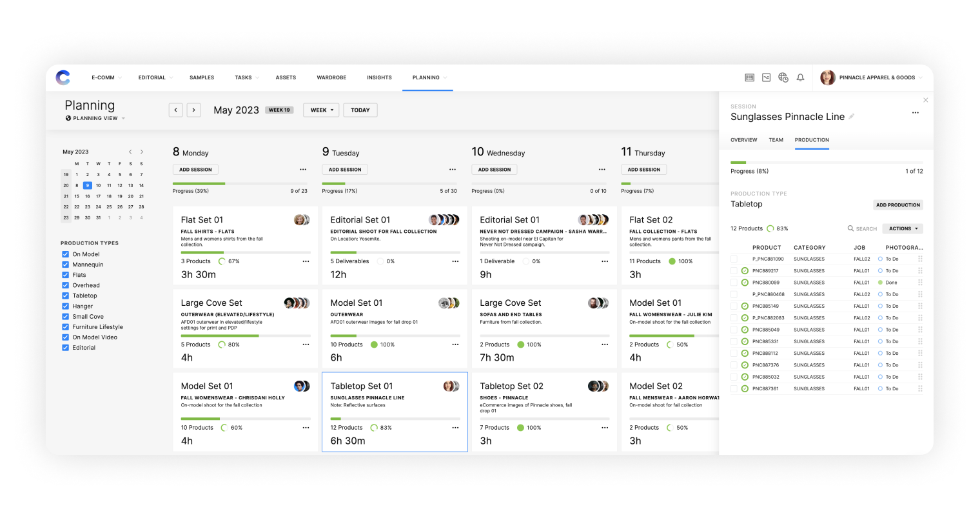The width and height of the screenshot is (980, 520).
Task: Uncheck the Mannequin production type filter
Action: click(65, 264)
